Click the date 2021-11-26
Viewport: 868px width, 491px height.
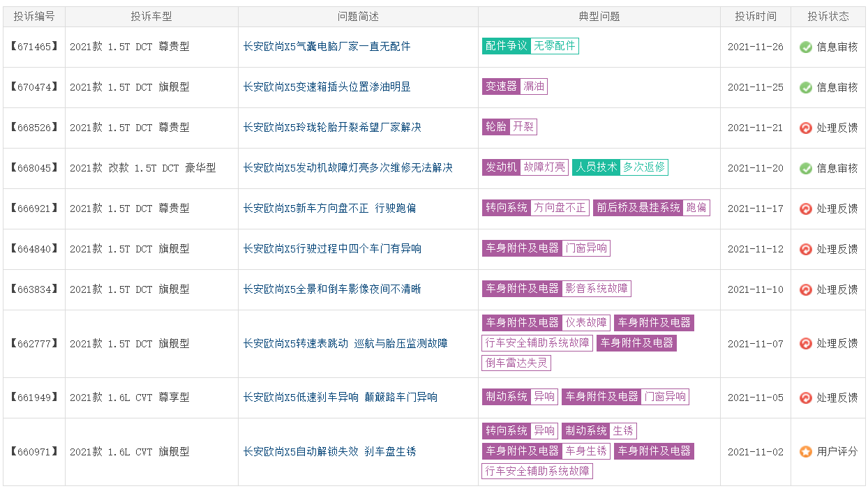[756, 47]
